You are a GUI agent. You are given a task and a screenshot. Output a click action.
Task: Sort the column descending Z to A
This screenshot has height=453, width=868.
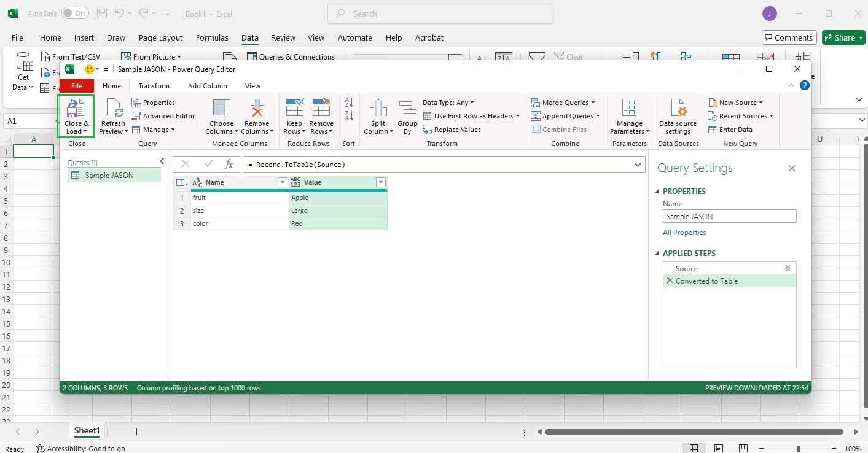point(349,115)
